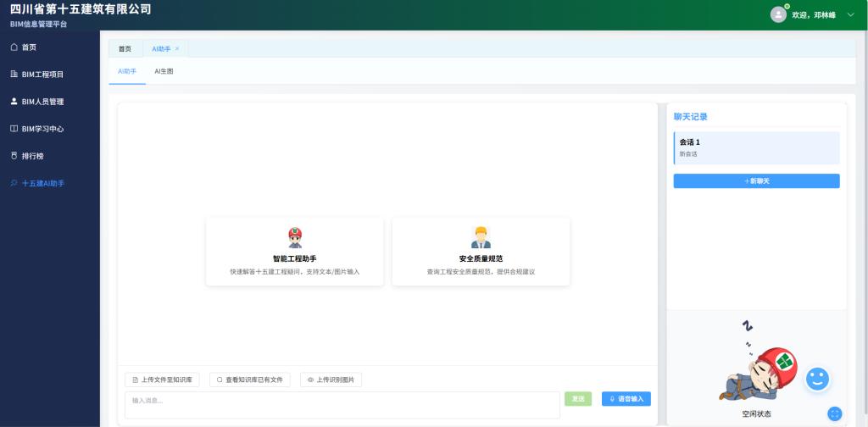The width and height of the screenshot is (868, 427).
Task: Click the 排行榜 medal icon
Action: [x=14, y=156]
